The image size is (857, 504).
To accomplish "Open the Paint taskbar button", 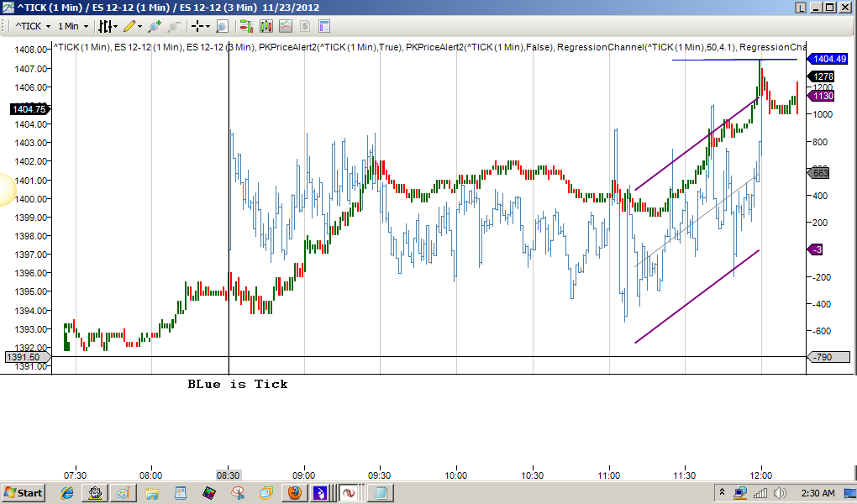I will pyautogui.click(x=124, y=493).
